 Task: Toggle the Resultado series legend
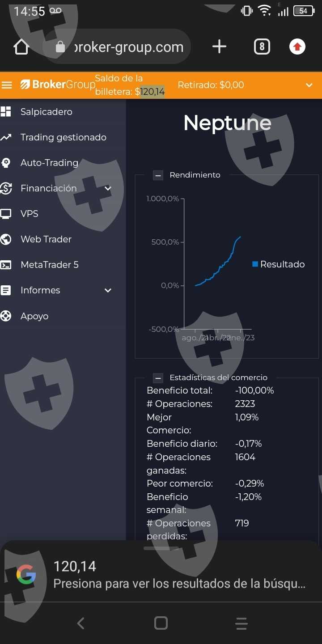[x=278, y=264]
